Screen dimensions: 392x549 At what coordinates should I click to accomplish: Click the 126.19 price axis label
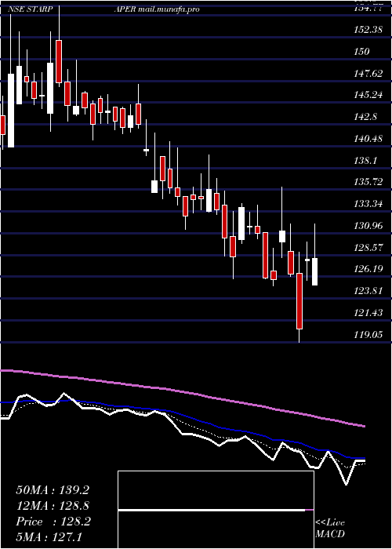[367, 269]
